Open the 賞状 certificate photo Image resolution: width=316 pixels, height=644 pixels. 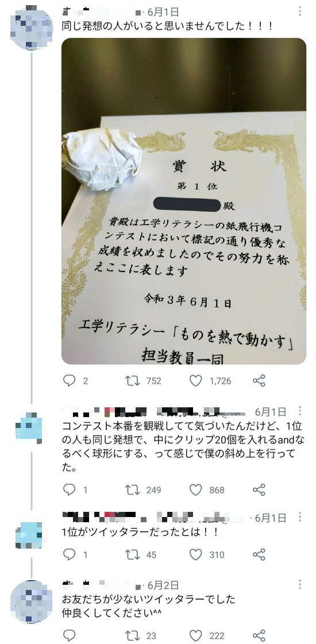click(184, 201)
